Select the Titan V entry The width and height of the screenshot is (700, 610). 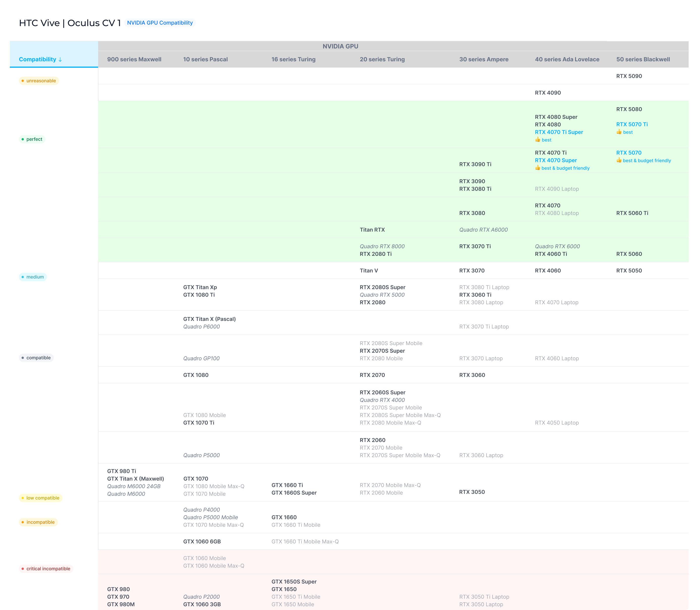click(369, 271)
